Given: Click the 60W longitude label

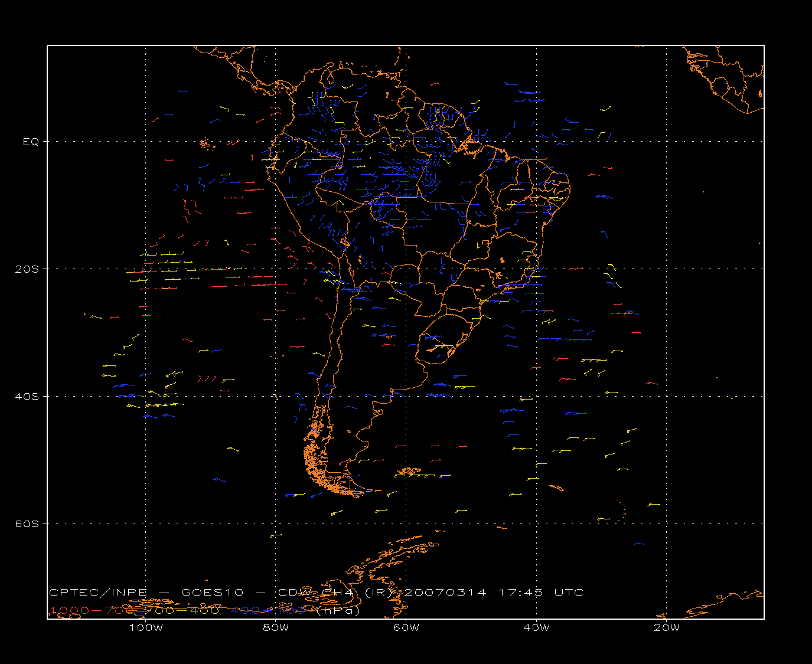Looking at the screenshot, I should (406, 628).
